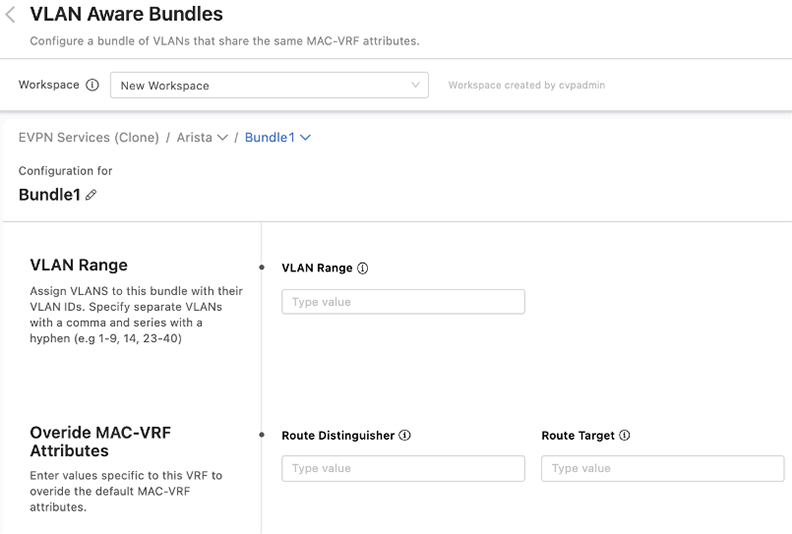Expand the Arista breadcrumb chevron

[x=222, y=137]
